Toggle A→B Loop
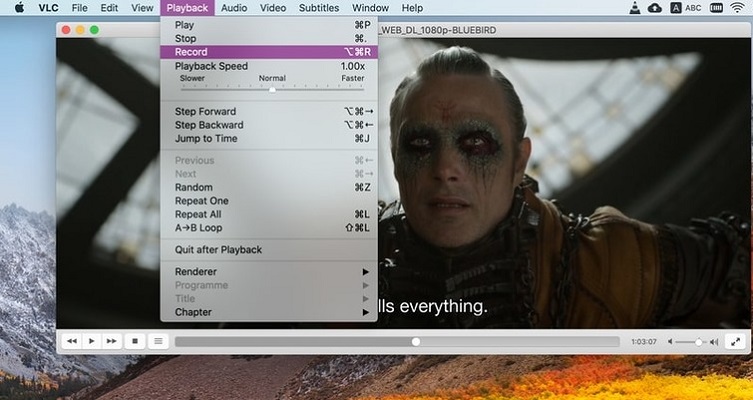The width and height of the screenshot is (753, 400). pyautogui.click(x=269, y=228)
